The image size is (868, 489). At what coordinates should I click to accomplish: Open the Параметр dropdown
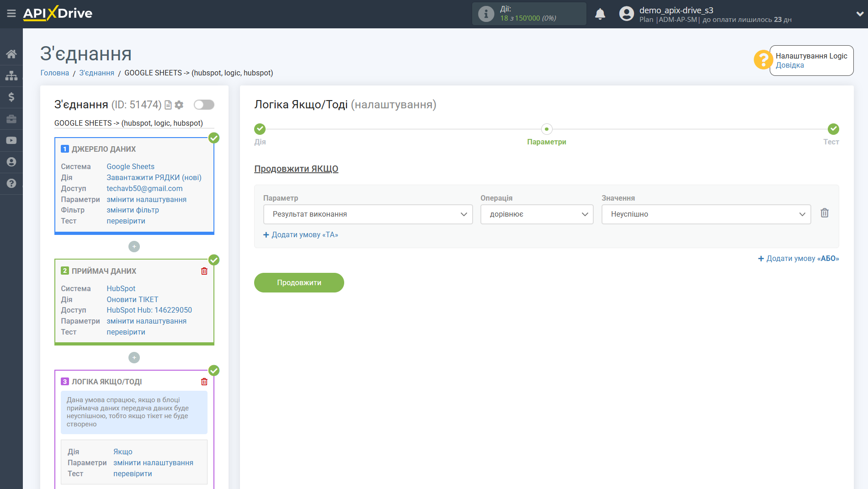click(x=368, y=214)
